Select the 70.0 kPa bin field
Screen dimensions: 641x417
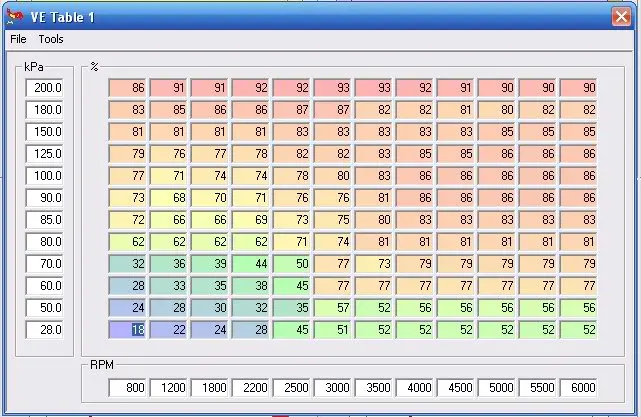[x=45, y=264]
